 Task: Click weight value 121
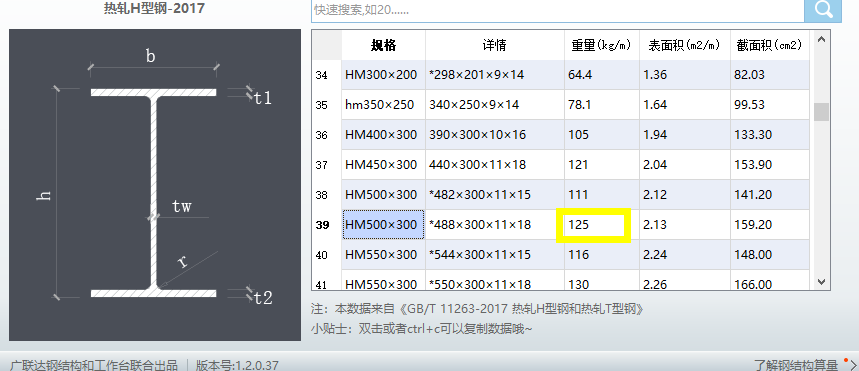pos(602,165)
